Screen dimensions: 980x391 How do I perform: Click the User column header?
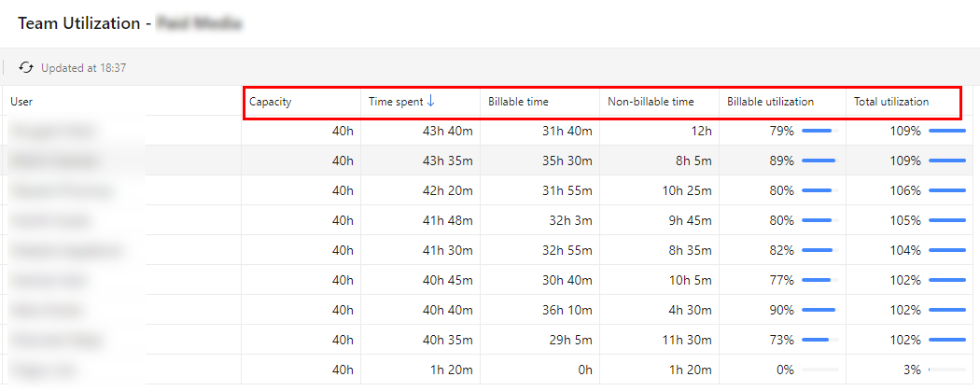click(21, 102)
